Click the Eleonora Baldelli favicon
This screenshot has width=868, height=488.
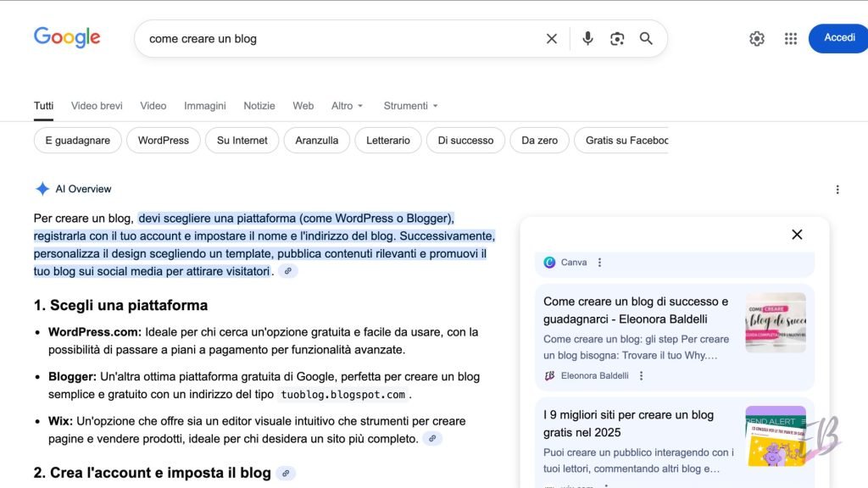point(549,375)
